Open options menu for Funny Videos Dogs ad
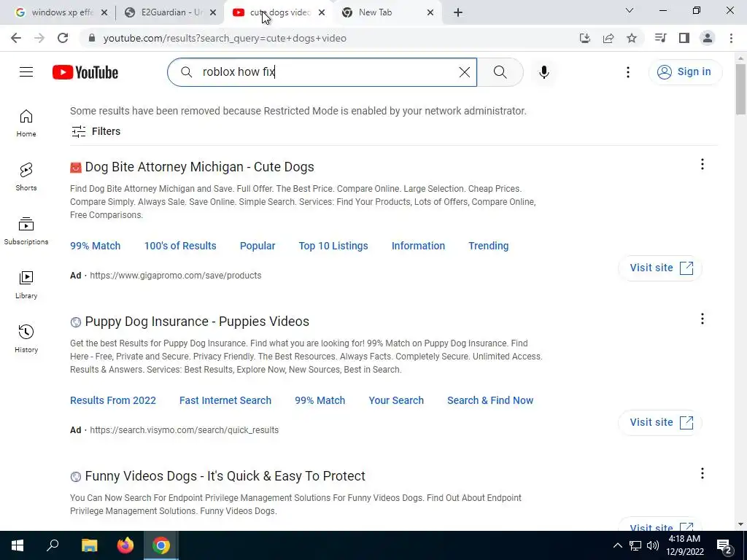Screen dimensions: 747x560 (x=703, y=473)
